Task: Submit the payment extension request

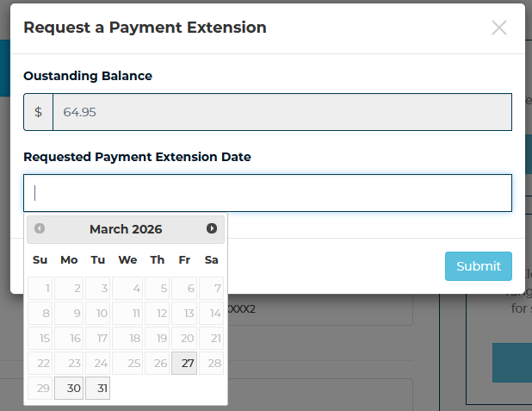Action: pos(478,266)
